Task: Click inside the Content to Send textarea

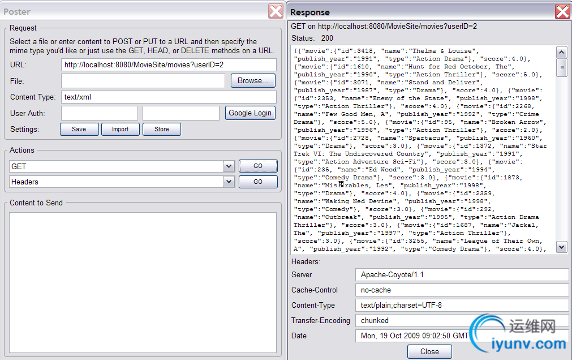Action: pyautogui.click(x=143, y=283)
